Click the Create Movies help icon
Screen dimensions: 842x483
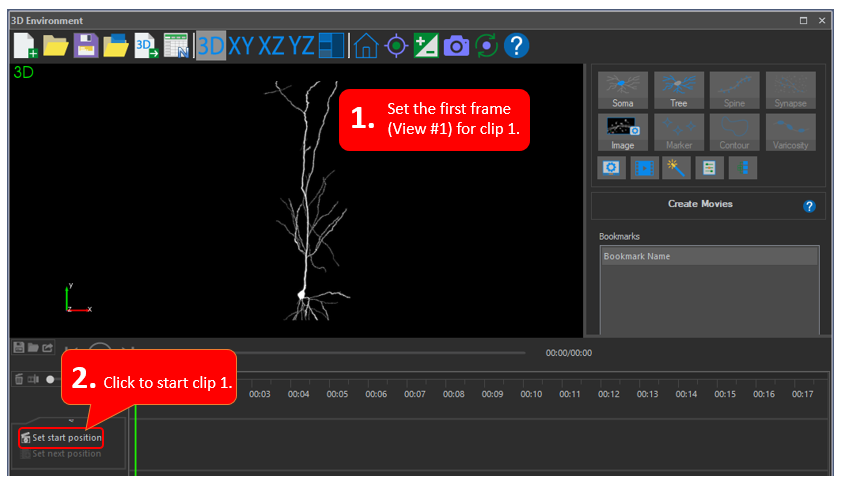pos(809,206)
